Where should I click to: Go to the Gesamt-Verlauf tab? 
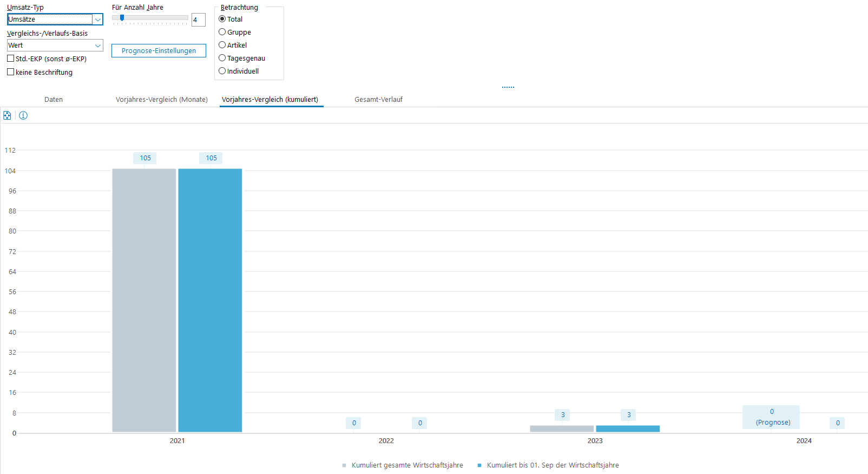378,100
